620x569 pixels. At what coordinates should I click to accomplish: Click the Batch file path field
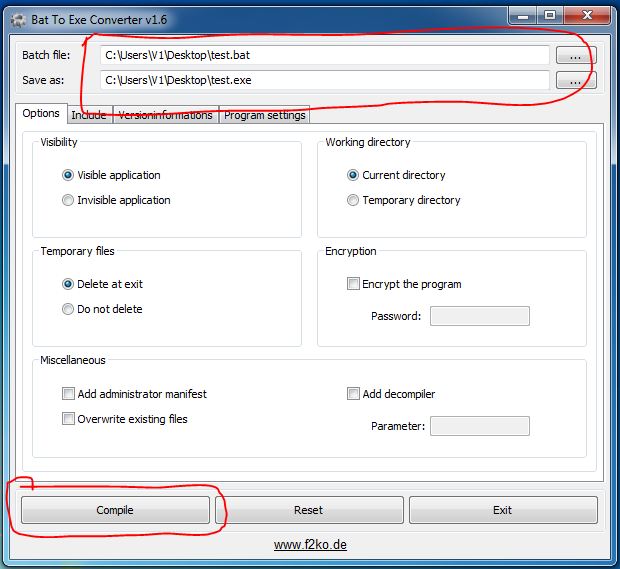325,55
